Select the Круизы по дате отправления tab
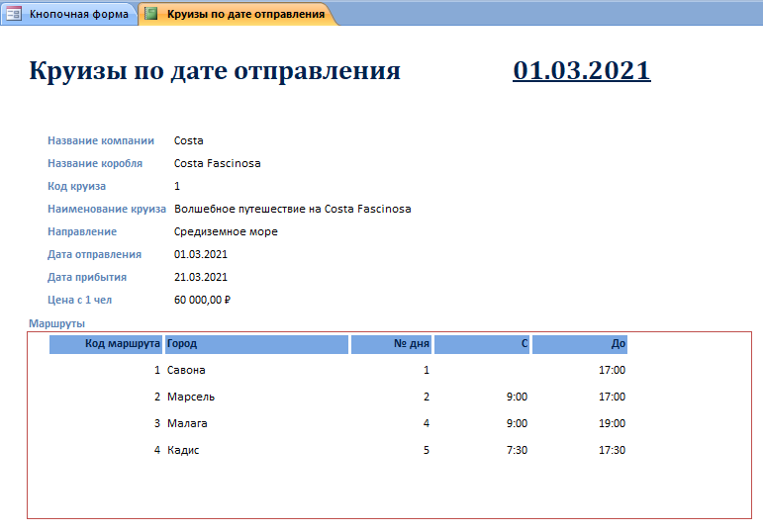Image resolution: width=763 pixels, height=532 pixels. pyautogui.click(x=238, y=14)
